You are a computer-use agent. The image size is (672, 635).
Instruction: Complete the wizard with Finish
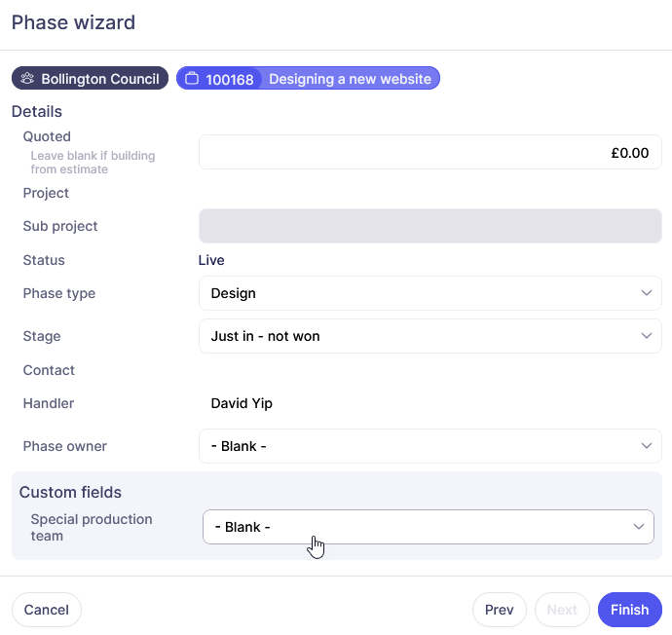(x=629, y=610)
